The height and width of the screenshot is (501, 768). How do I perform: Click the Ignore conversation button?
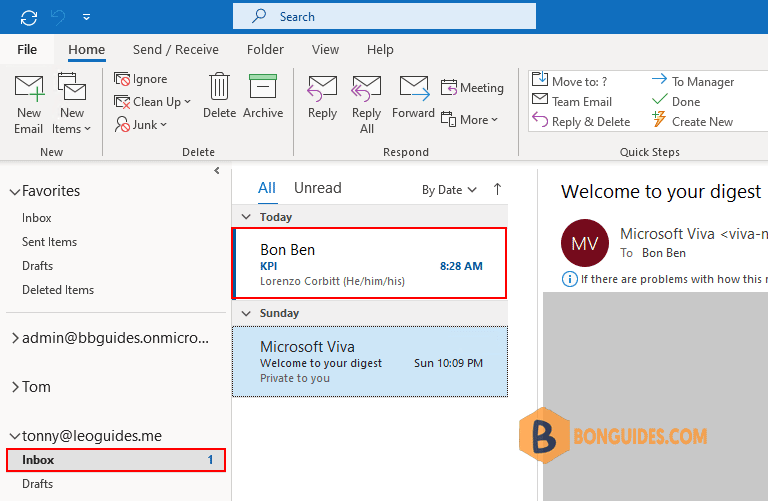pyautogui.click(x=141, y=79)
